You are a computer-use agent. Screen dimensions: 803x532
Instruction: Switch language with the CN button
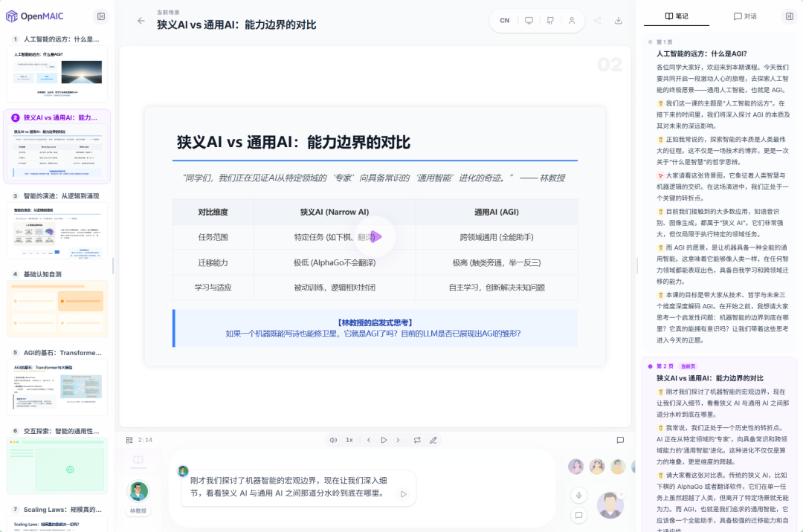(504, 21)
